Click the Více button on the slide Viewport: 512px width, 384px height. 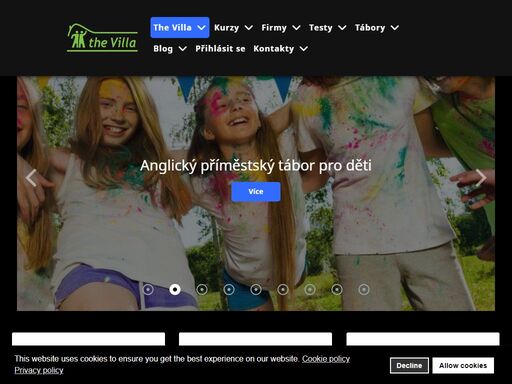coord(256,192)
